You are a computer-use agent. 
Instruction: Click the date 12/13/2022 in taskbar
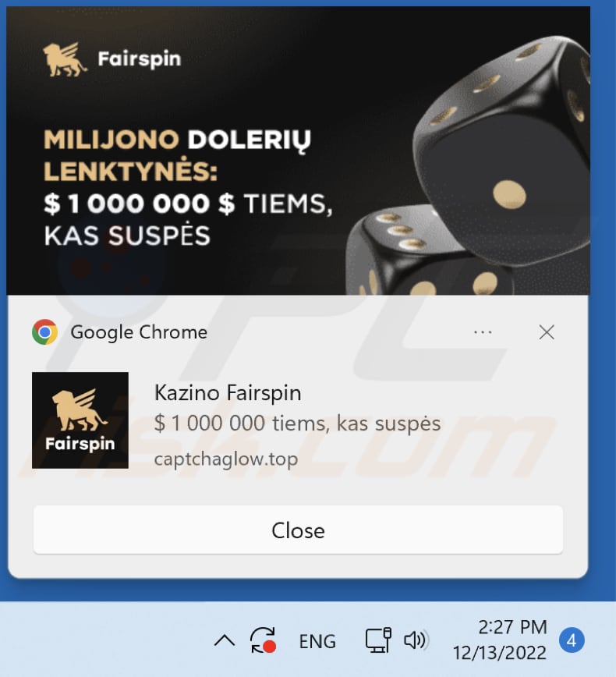[500, 653]
